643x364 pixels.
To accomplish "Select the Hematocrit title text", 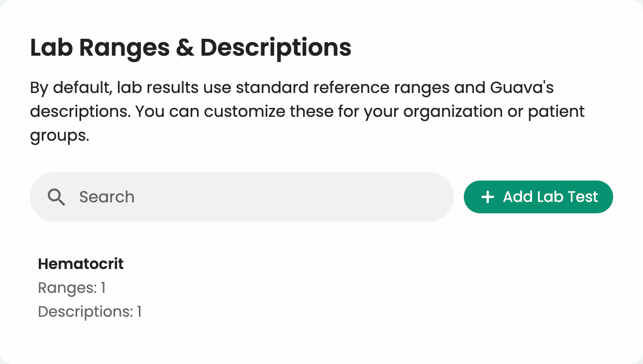I will point(81,264).
